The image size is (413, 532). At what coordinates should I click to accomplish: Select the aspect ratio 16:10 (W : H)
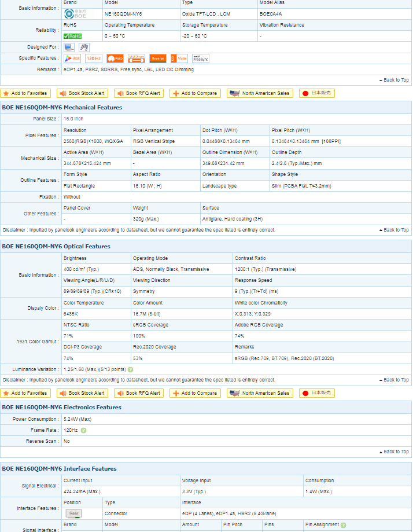(147, 186)
